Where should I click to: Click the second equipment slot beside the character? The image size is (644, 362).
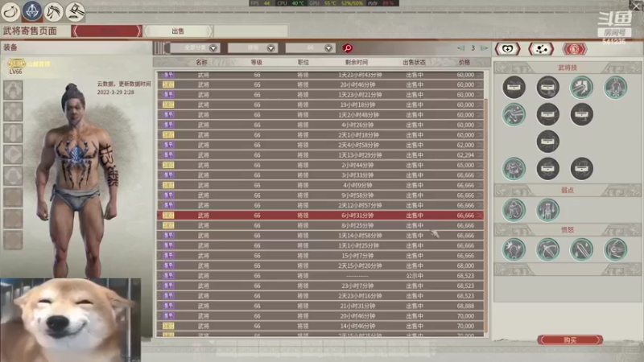[13, 112]
